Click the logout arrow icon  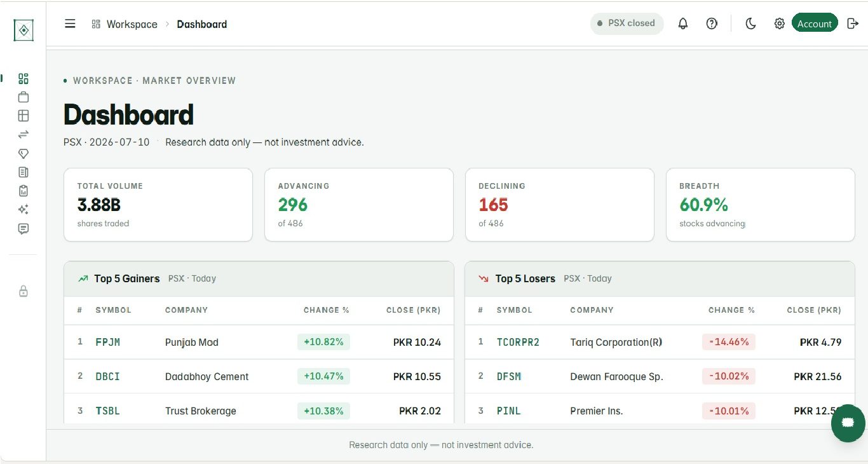coord(853,24)
